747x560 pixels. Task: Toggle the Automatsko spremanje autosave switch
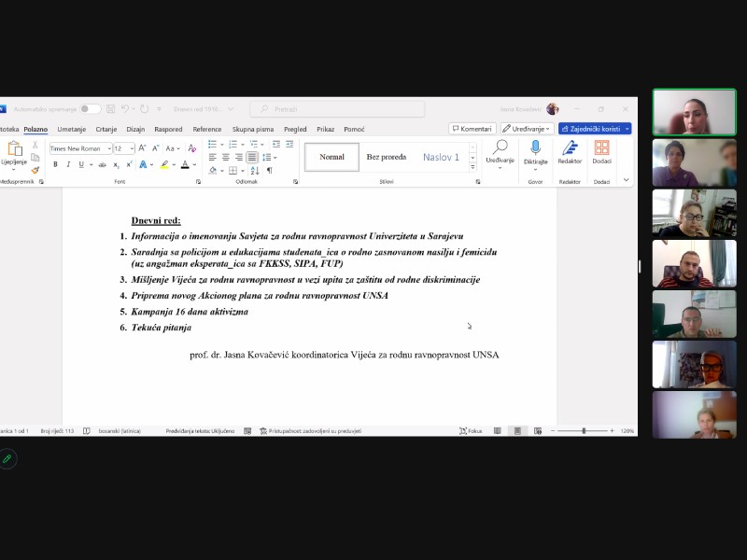click(90, 109)
